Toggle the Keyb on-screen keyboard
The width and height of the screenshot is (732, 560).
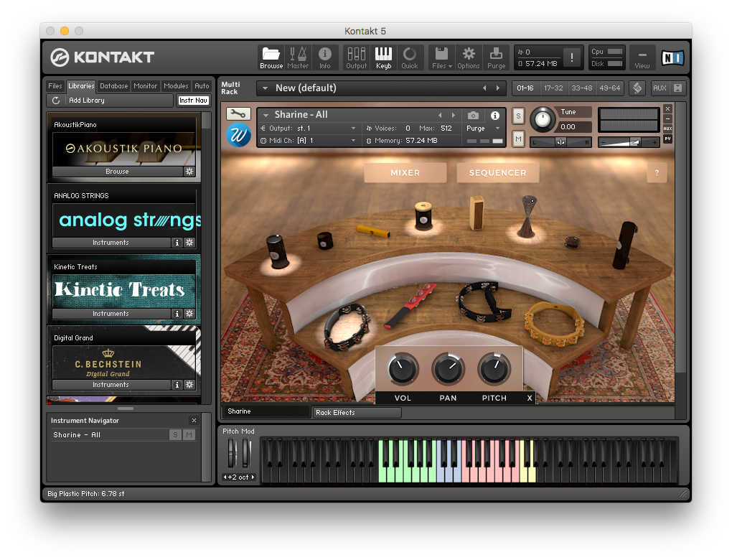[384, 58]
